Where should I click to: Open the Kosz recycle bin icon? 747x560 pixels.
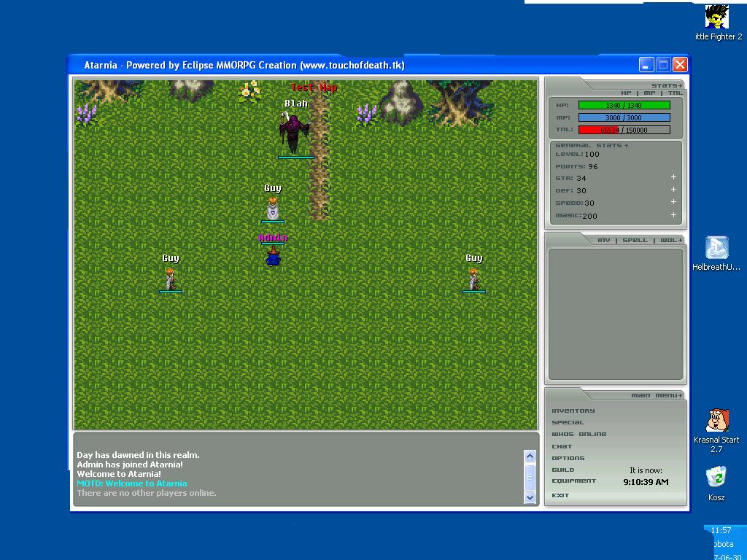pyautogui.click(x=716, y=478)
